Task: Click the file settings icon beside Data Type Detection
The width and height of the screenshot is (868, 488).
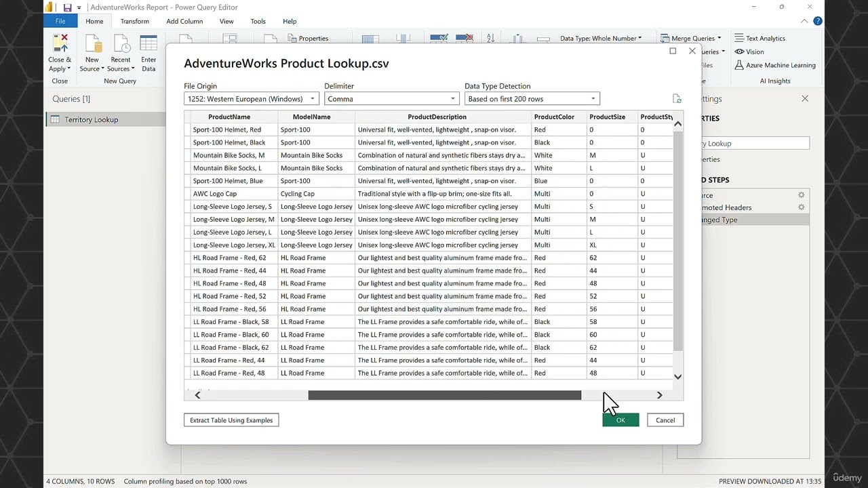Action: point(677,99)
